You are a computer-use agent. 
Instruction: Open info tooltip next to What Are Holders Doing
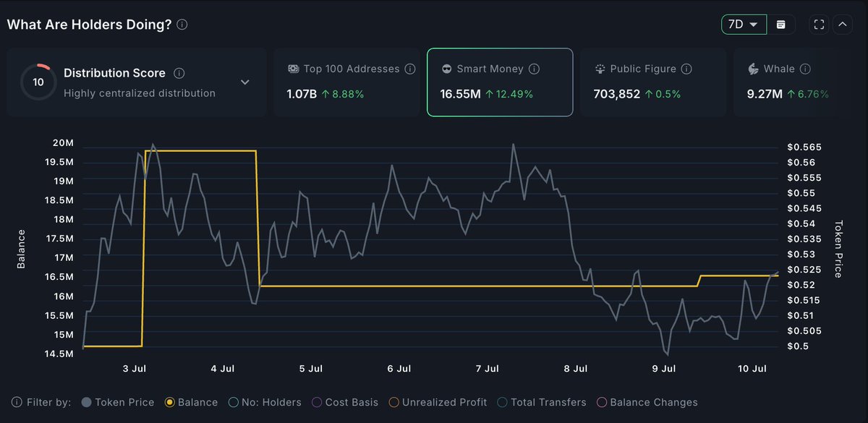182,25
